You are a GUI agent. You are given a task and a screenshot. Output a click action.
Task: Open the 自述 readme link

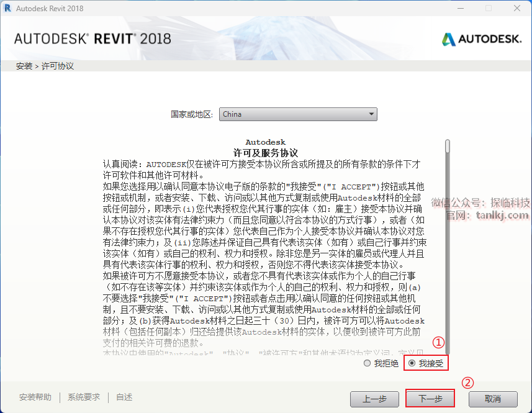coord(124,397)
